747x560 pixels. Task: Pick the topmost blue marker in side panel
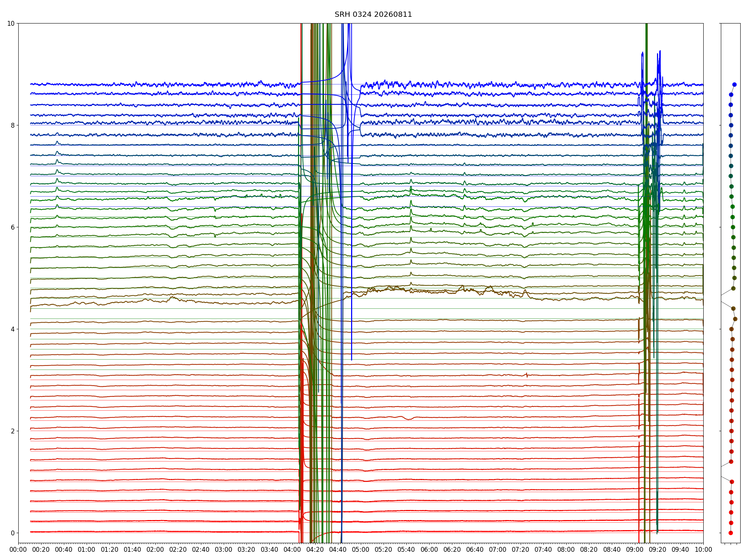coord(734,85)
